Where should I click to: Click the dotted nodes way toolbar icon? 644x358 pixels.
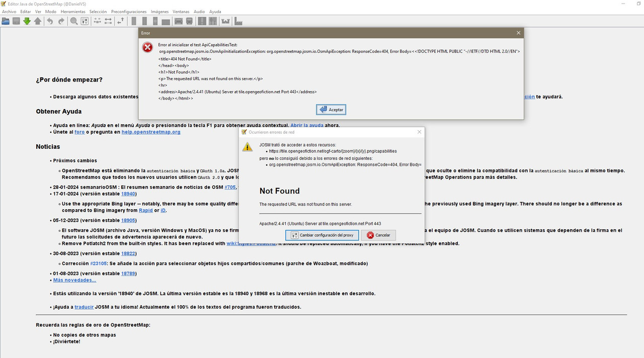97,21
